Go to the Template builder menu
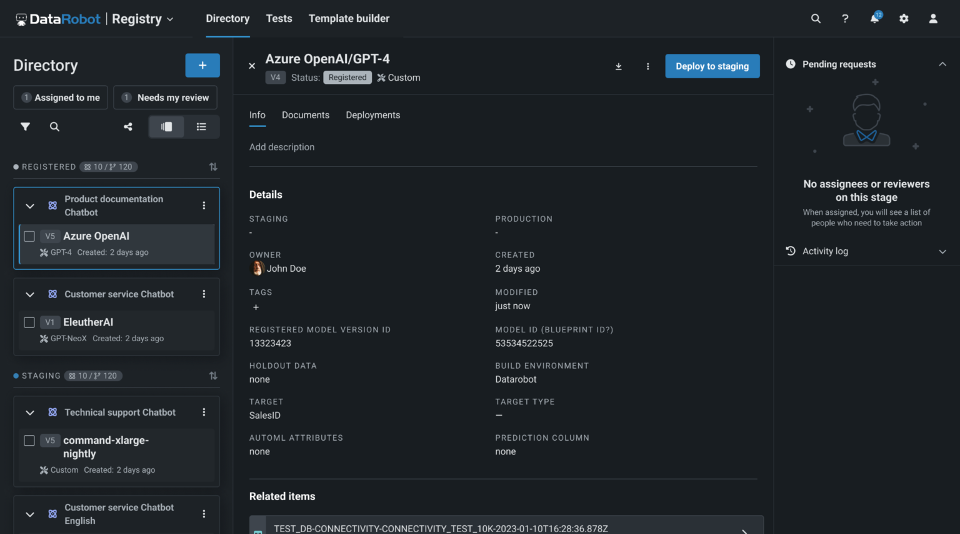 tap(349, 19)
